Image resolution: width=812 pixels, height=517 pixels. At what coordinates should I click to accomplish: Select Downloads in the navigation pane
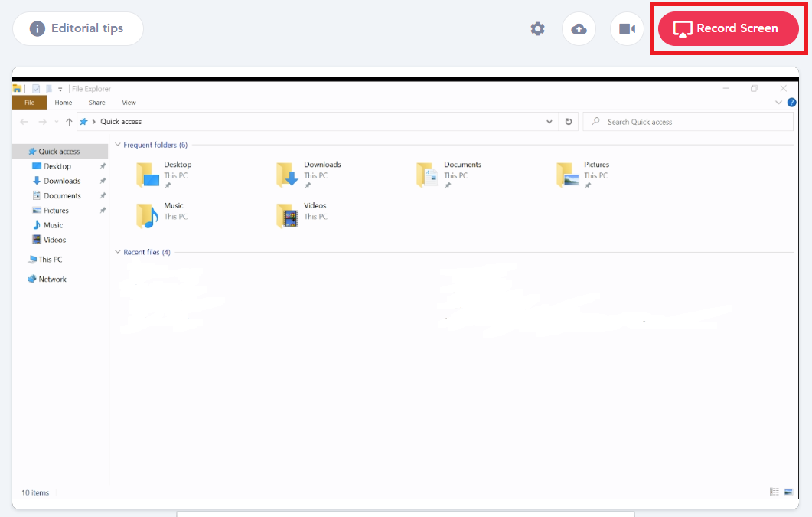(62, 181)
